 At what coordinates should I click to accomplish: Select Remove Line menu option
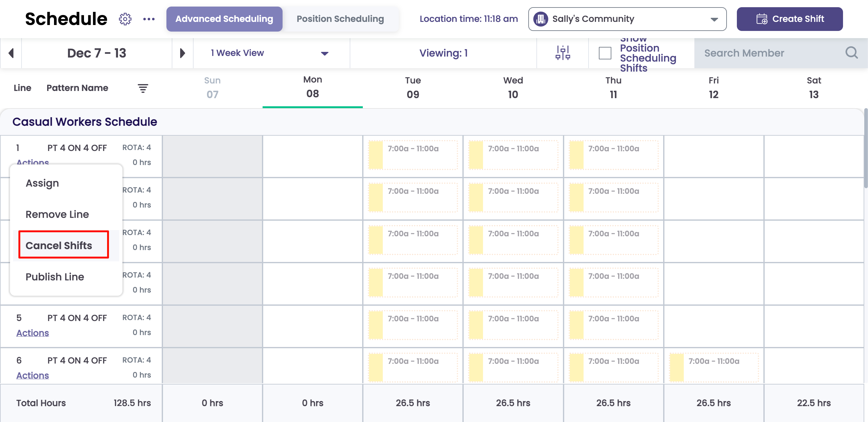point(57,214)
